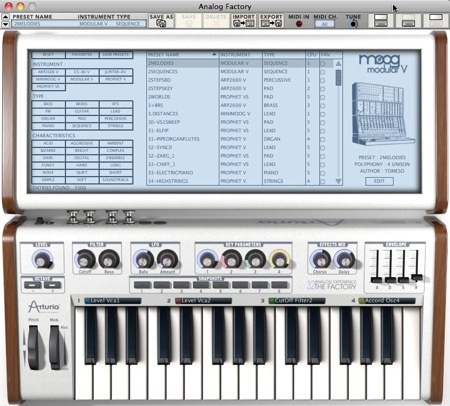Click the preset list scroll down arrow
The width and height of the screenshot is (450, 406).
point(338,181)
